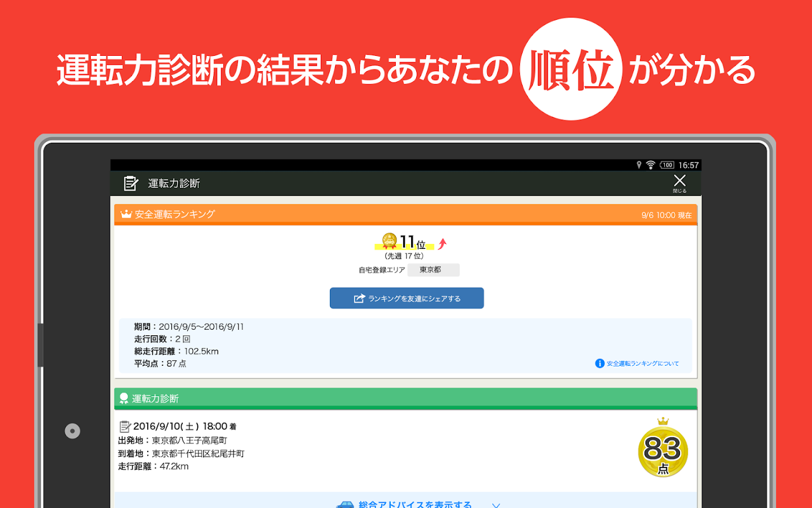Image resolution: width=812 pixels, height=508 pixels.
Task: Select the 平均点：87点 line
Action: [160, 364]
